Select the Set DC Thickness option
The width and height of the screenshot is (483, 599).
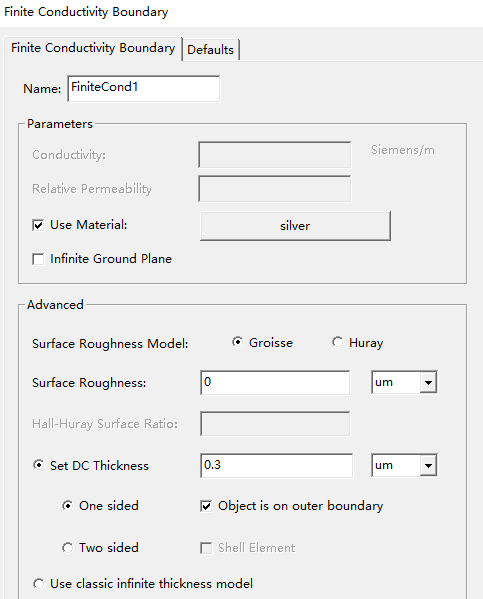38,465
